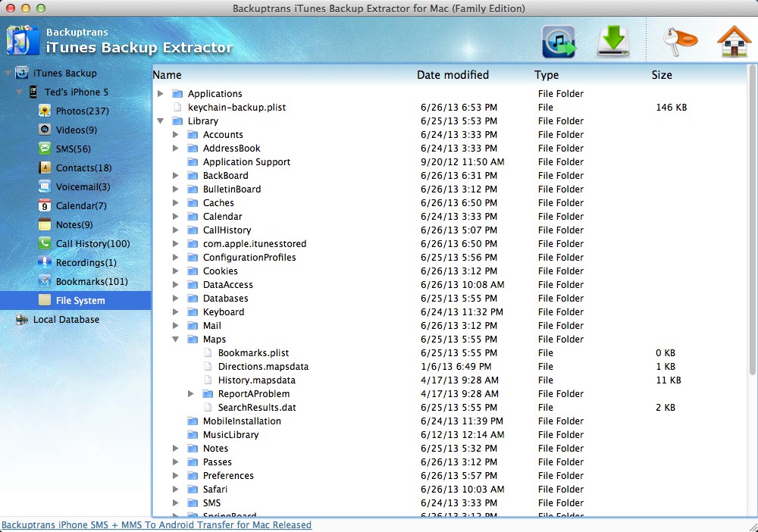Expand the Preferences folder
The height and width of the screenshot is (532, 758).
tap(176, 475)
